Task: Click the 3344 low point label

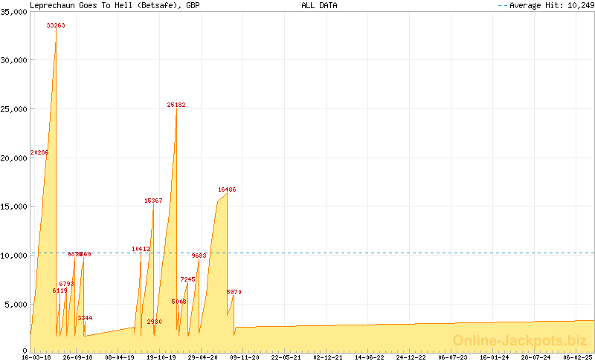Action: coord(85,318)
